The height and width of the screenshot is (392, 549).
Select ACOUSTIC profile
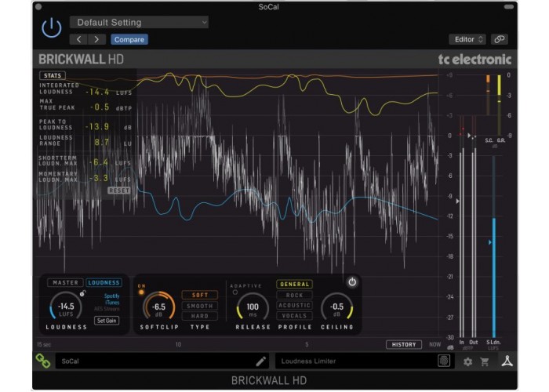(294, 305)
